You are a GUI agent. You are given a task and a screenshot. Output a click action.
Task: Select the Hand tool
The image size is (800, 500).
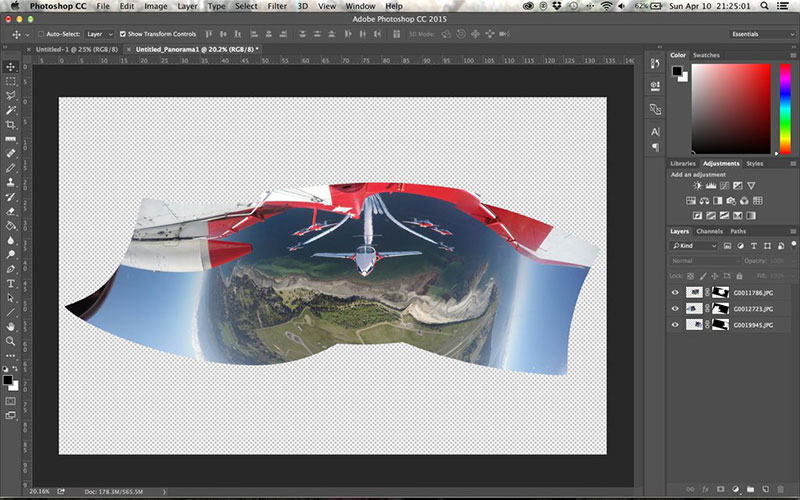pos(10,327)
